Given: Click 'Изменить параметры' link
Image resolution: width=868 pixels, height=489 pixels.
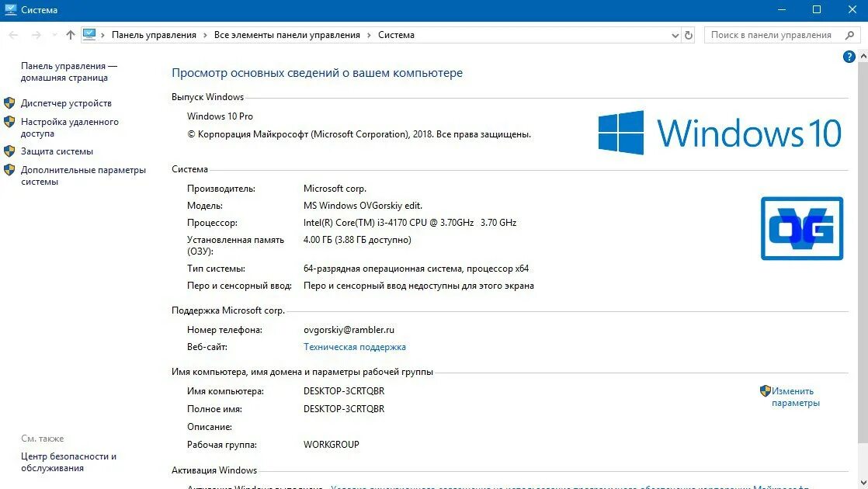Looking at the screenshot, I should (796, 397).
